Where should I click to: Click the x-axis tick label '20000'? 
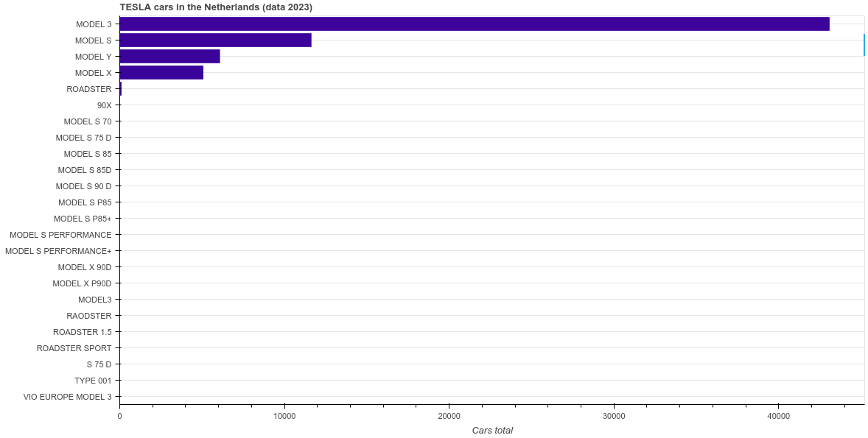point(449,415)
